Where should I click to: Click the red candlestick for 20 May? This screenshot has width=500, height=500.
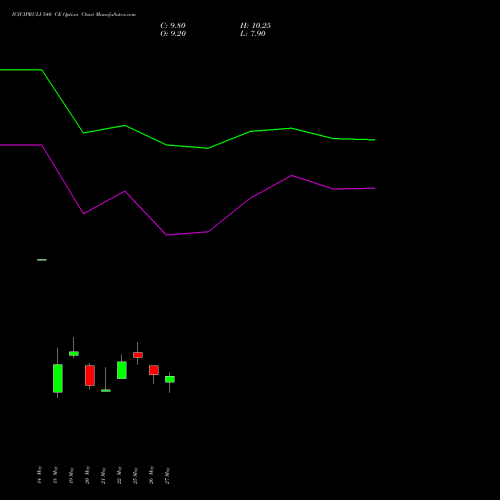click(x=90, y=376)
